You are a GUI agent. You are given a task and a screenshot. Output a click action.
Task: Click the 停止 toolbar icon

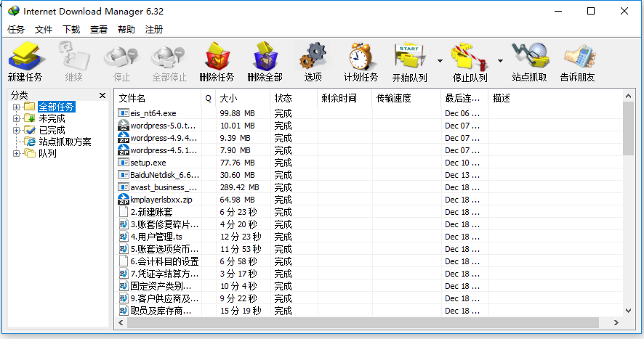coord(121,56)
